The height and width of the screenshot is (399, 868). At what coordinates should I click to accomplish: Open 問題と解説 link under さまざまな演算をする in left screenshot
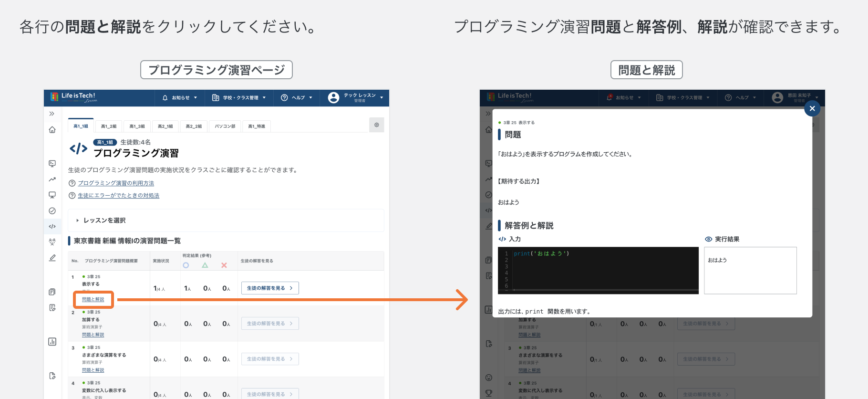[x=93, y=370]
